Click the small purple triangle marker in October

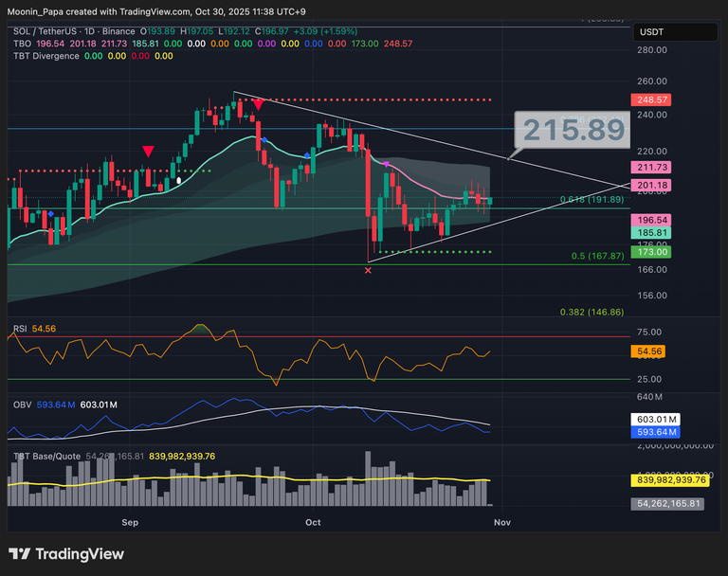coord(386,164)
